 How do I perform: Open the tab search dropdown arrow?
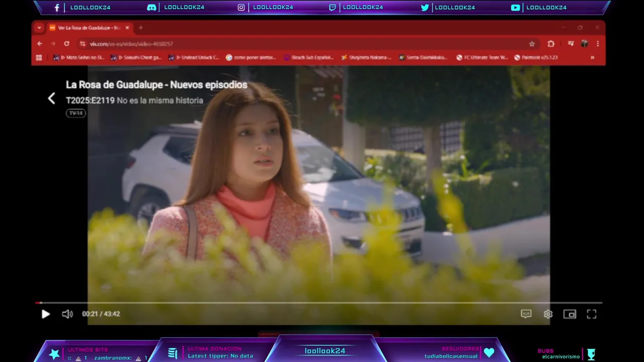(39, 28)
